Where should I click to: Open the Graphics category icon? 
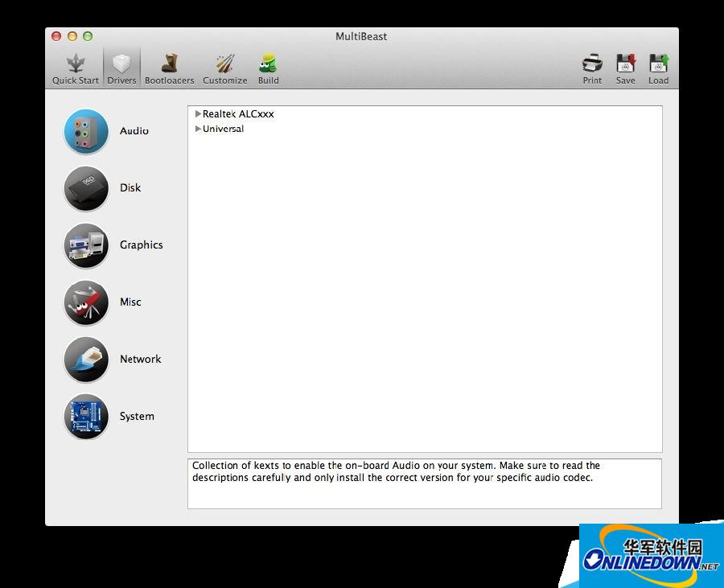coord(86,245)
